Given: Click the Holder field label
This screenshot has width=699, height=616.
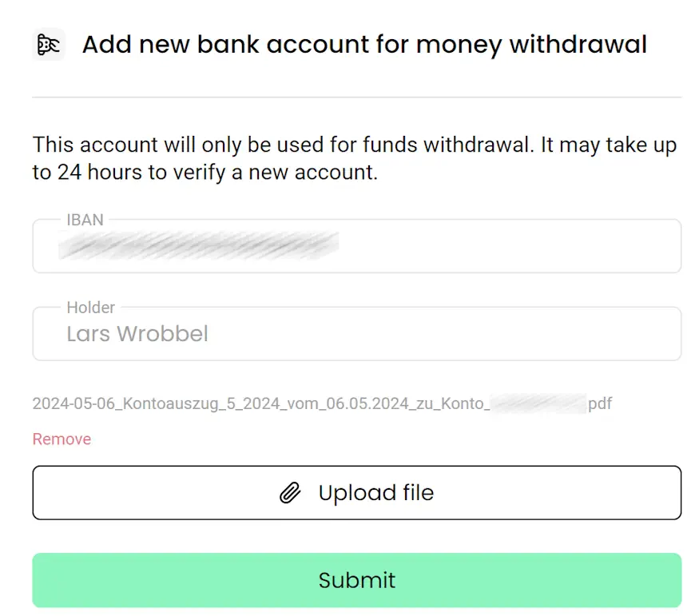Looking at the screenshot, I should click(x=91, y=308).
